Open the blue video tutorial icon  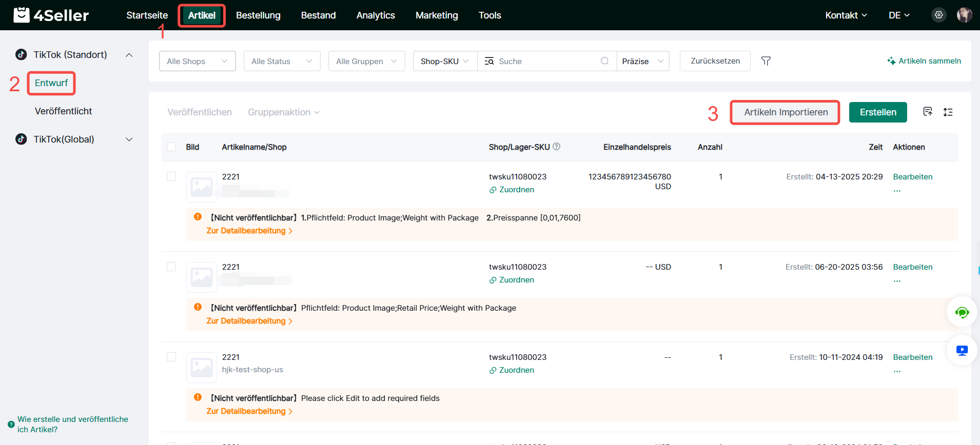coord(962,350)
